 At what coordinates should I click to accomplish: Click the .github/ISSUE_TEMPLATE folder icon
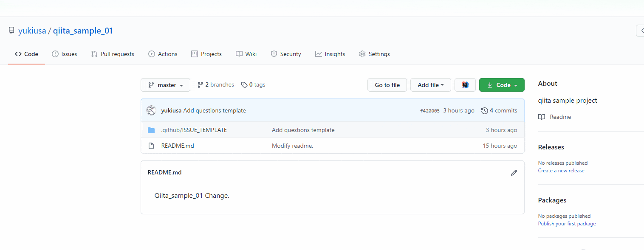click(151, 130)
